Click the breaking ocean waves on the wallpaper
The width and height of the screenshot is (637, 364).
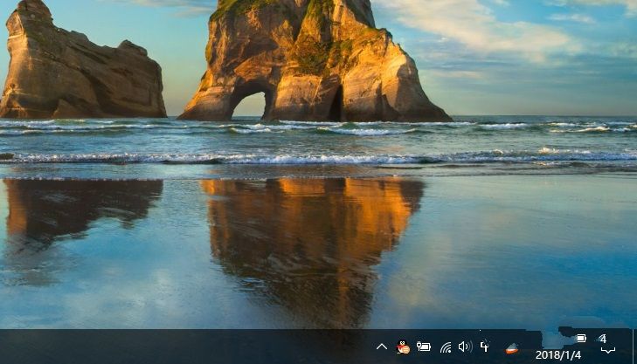tap(350, 159)
